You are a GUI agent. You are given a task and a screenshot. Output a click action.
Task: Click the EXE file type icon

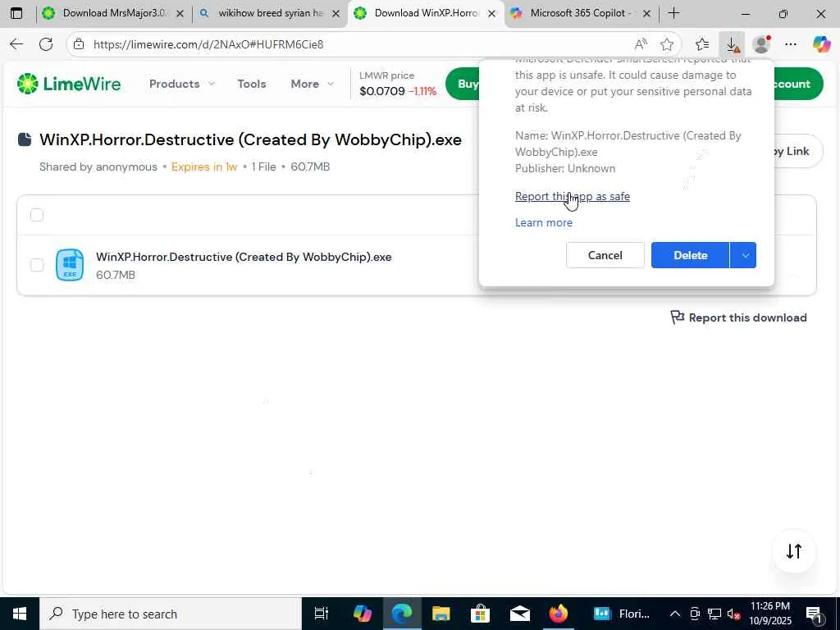point(70,265)
